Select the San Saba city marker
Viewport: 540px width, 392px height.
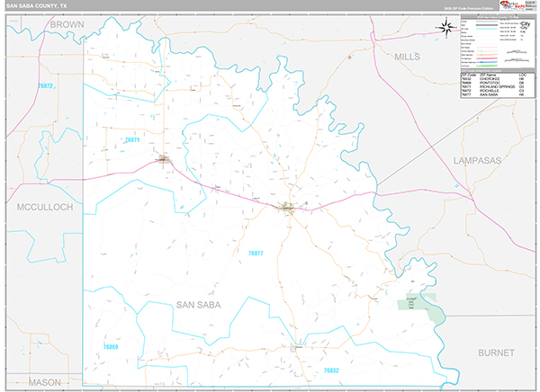tap(286, 208)
